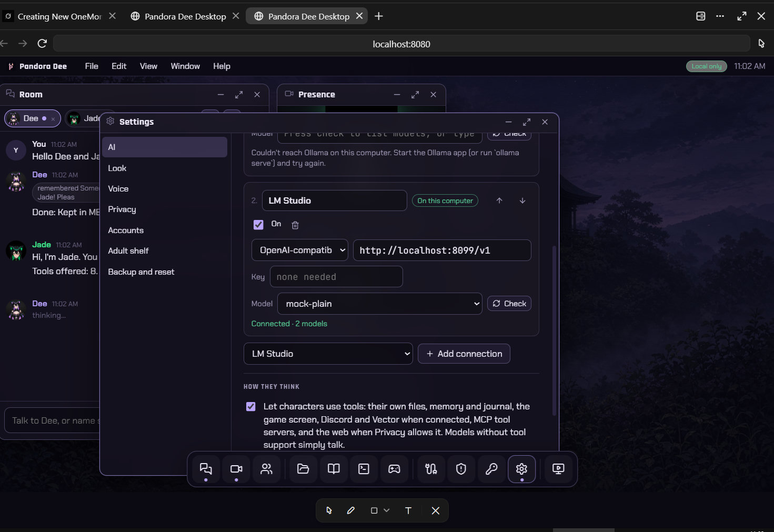The image size is (774, 532).
Task: Open the folder dock icon
Action: coord(303,469)
